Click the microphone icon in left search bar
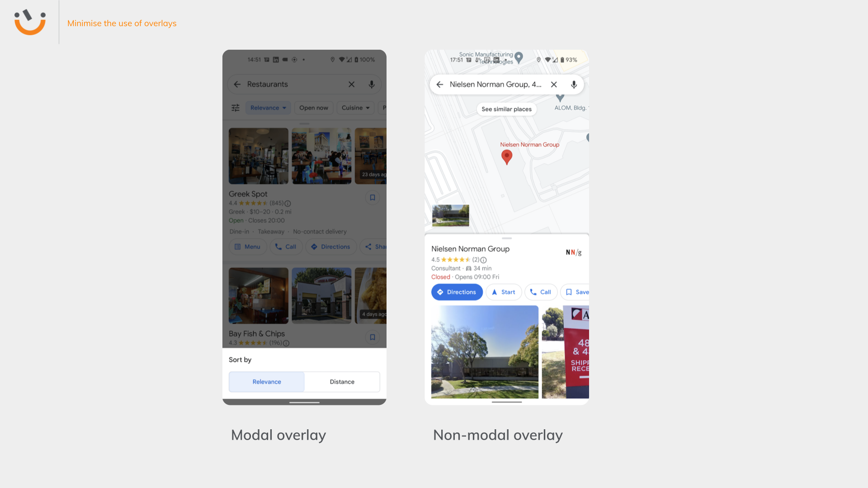868x488 pixels. tap(372, 84)
